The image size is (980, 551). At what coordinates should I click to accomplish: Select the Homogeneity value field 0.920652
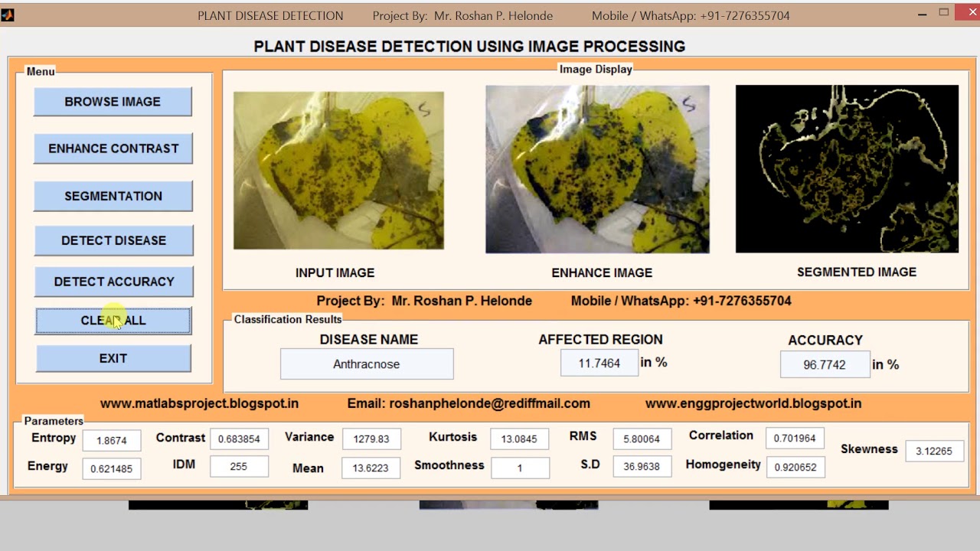click(795, 467)
